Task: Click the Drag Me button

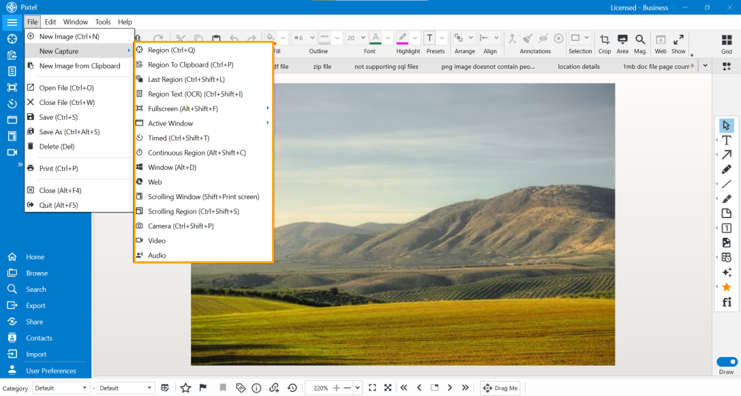Action: click(500, 388)
